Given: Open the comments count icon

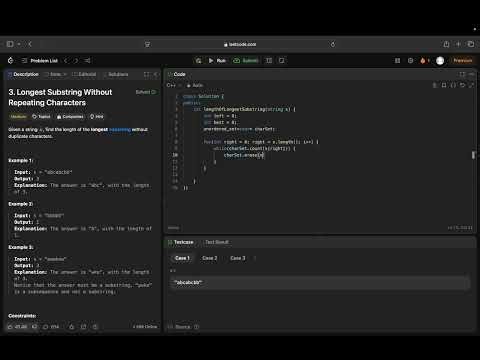Looking at the screenshot, I should coord(51,327).
